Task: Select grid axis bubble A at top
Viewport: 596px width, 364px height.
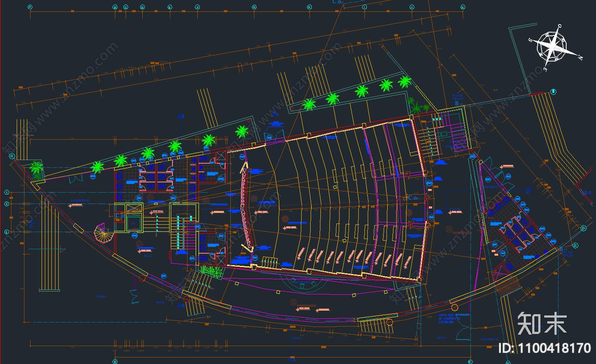Action: [30, 7]
